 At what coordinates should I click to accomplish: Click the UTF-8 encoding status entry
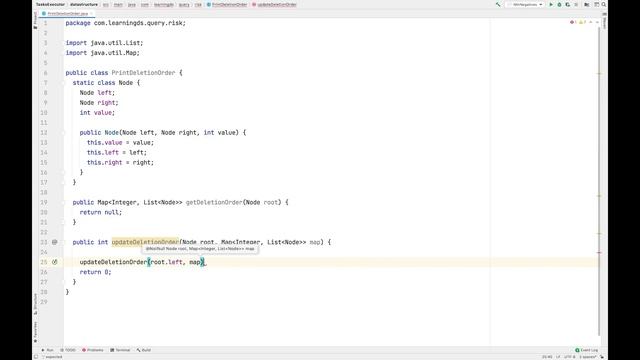pos(569,357)
